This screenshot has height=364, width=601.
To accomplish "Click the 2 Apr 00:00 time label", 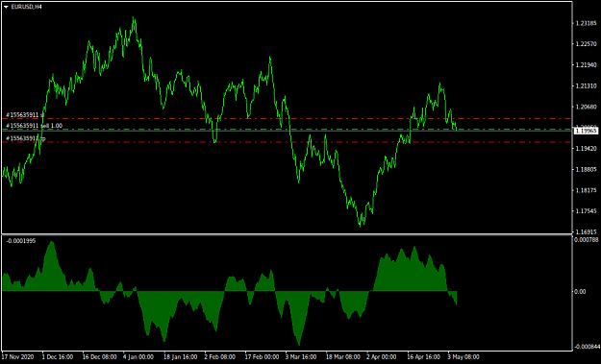I will (382, 357).
